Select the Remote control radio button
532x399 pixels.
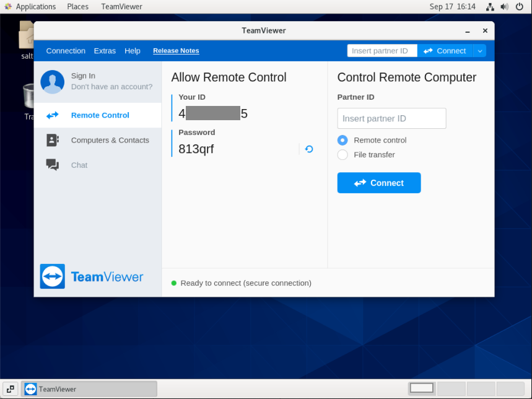click(x=342, y=140)
